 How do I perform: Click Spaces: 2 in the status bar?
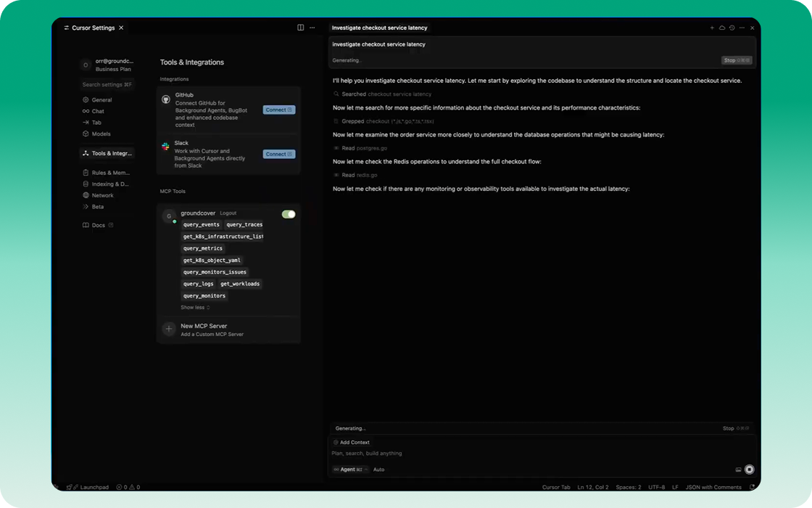coord(628,487)
